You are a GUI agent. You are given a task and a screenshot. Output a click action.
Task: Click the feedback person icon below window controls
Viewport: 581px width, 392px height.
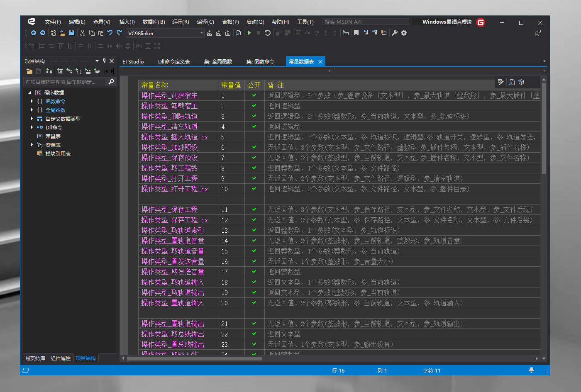click(538, 33)
